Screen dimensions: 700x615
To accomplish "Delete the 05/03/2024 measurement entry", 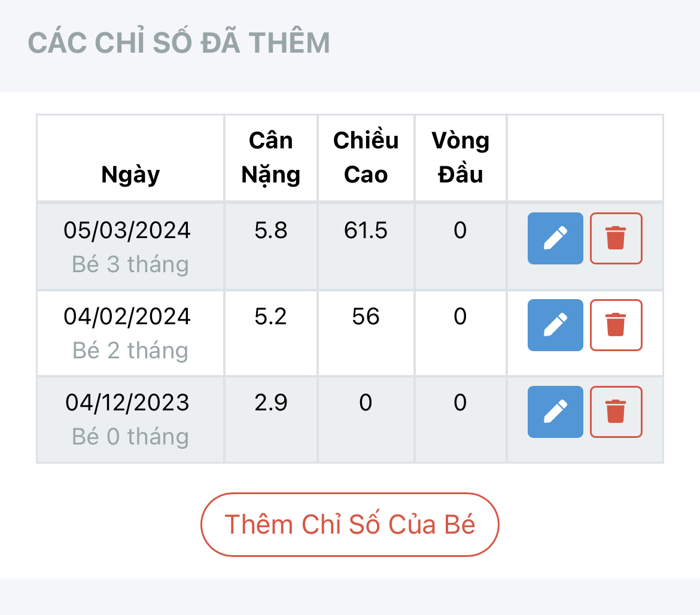I will [x=616, y=238].
